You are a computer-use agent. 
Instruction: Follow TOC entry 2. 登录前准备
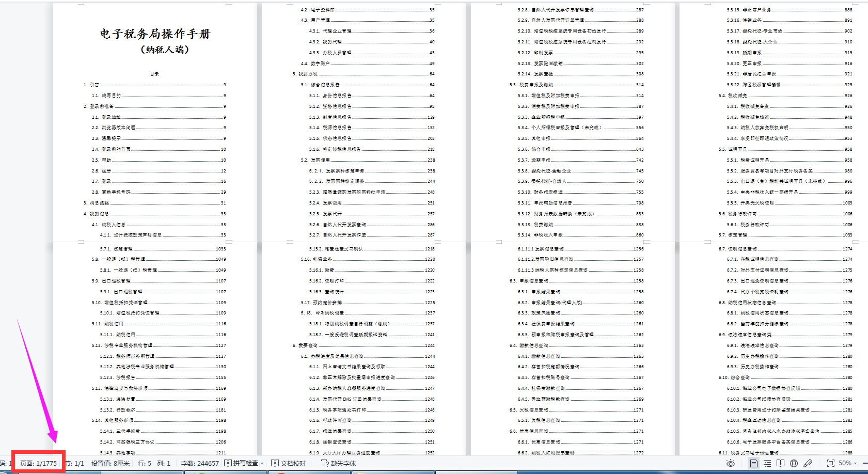pyautogui.click(x=154, y=106)
